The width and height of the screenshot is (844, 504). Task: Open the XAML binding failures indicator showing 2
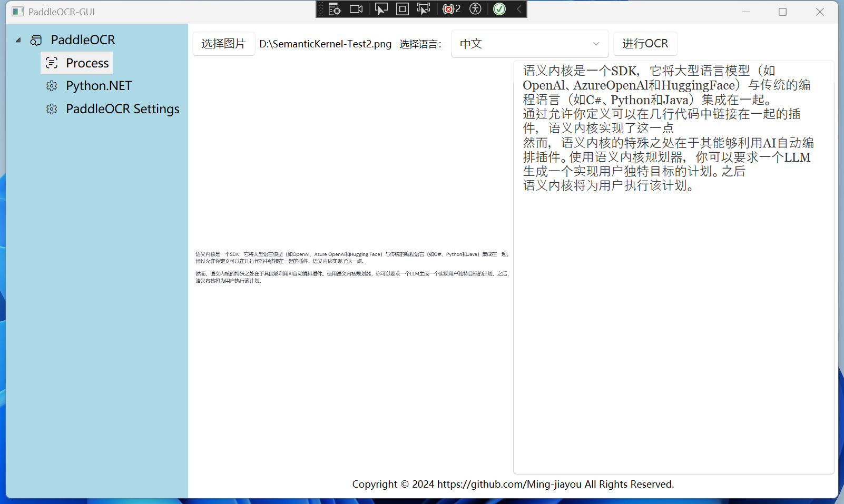click(450, 9)
